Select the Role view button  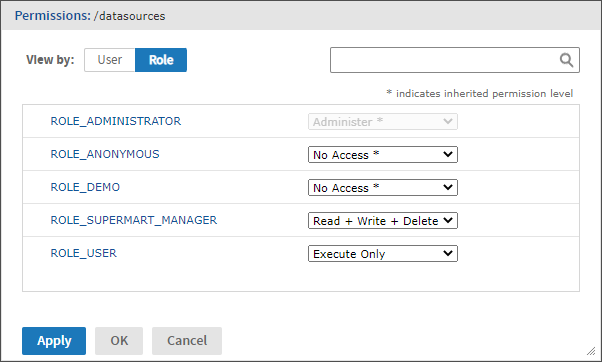[x=161, y=60]
